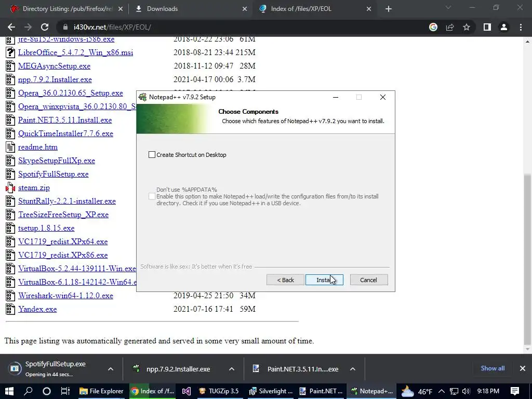
Task: Switch to the Downloads tab
Action: click(x=190, y=9)
